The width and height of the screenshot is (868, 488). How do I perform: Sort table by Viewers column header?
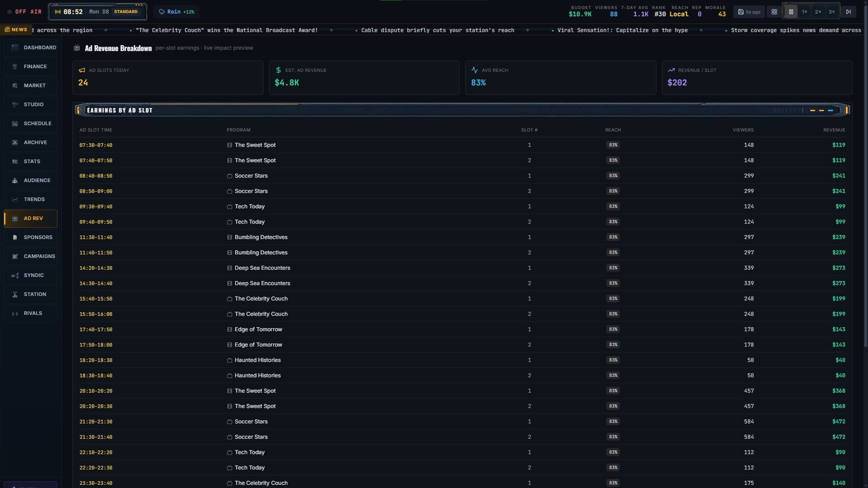point(743,130)
